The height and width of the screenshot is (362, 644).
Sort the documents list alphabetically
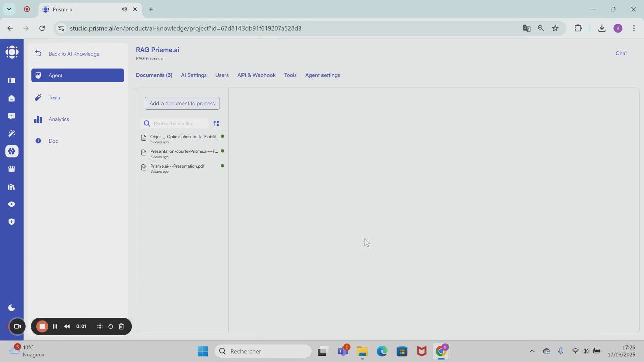(x=216, y=124)
